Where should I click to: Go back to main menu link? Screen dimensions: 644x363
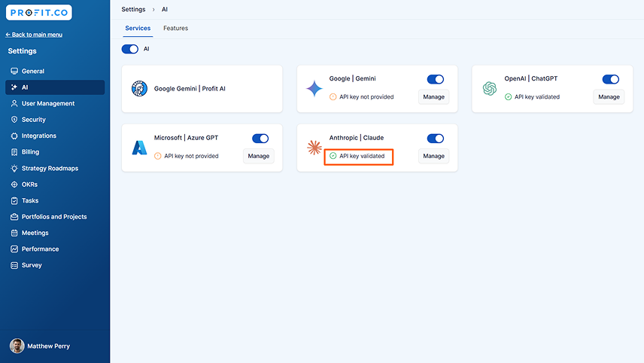pyautogui.click(x=34, y=35)
